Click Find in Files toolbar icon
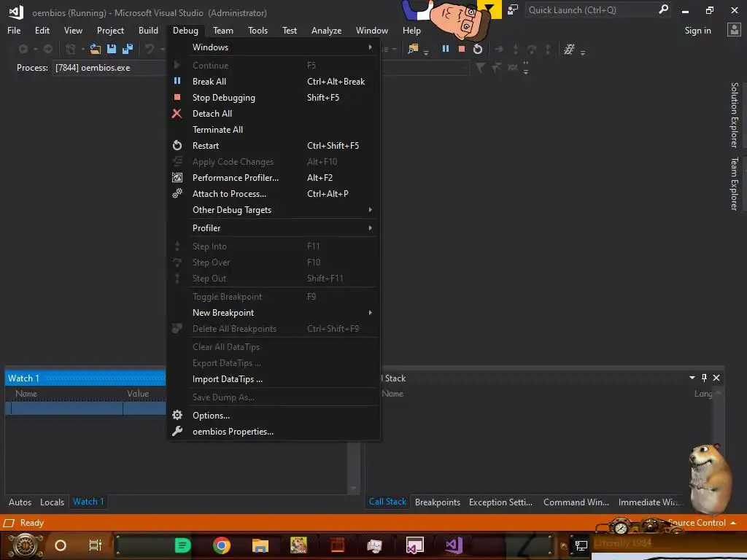 click(x=413, y=49)
